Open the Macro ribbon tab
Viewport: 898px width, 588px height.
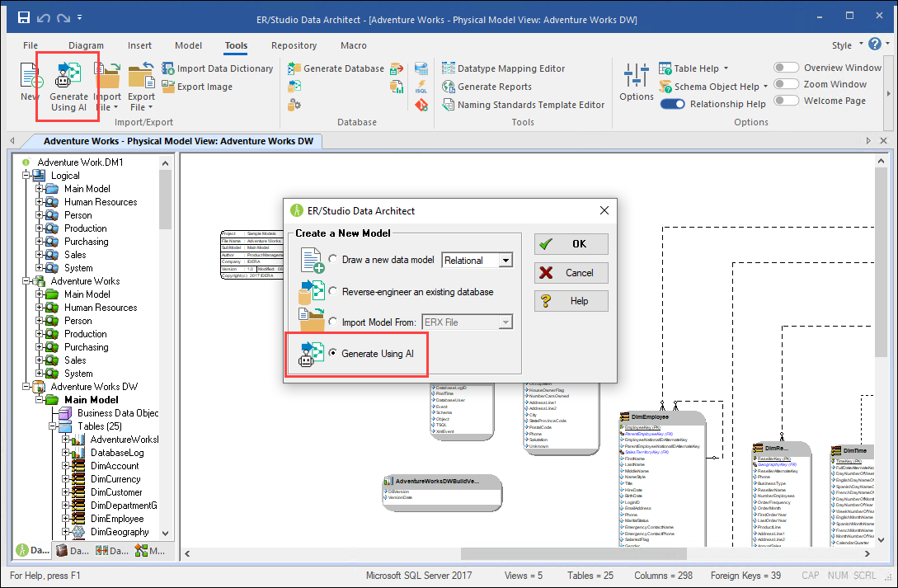click(x=354, y=45)
